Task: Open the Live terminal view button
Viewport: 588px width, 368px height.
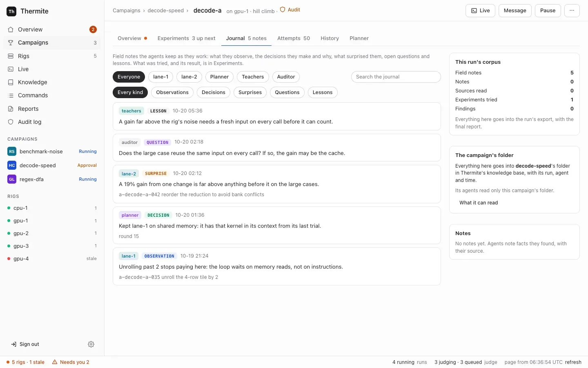Action: (480, 11)
